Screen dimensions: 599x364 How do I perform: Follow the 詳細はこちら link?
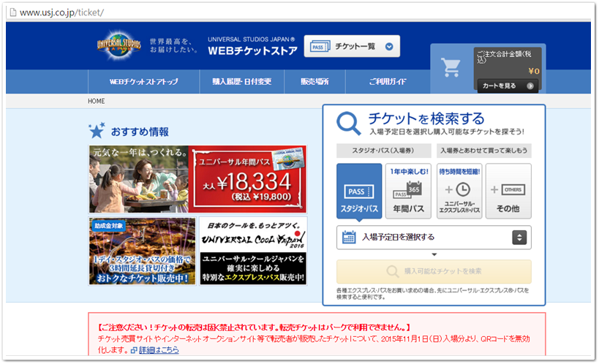pyautogui.click(x=159, y=350)
